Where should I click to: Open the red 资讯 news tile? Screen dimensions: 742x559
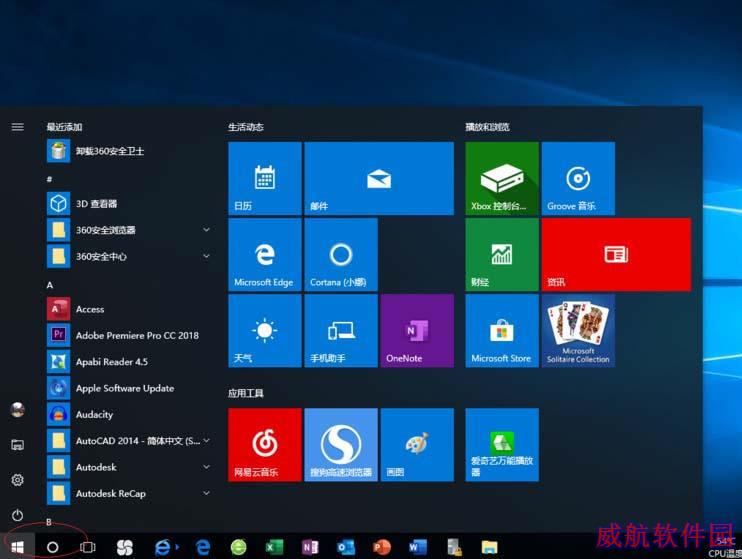coord(616,254)
